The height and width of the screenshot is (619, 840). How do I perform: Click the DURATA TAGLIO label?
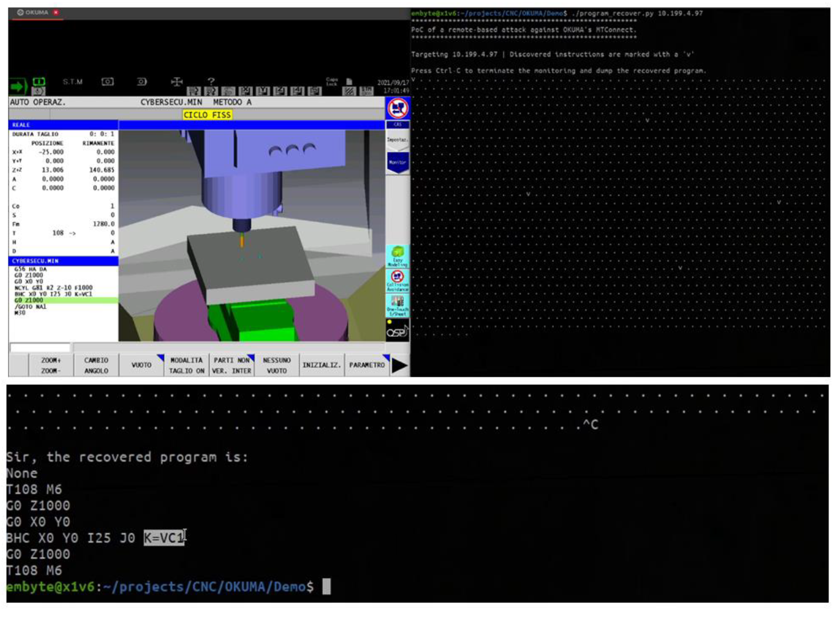tap(35, 134)
